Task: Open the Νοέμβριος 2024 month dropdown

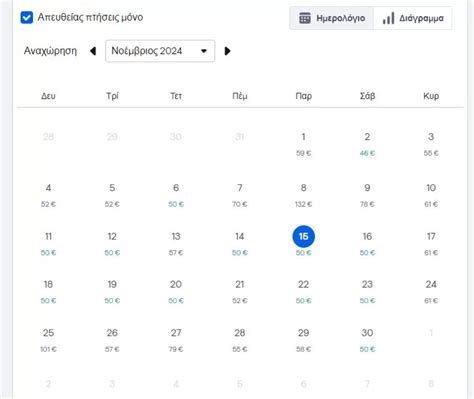Action: point(160,51)
